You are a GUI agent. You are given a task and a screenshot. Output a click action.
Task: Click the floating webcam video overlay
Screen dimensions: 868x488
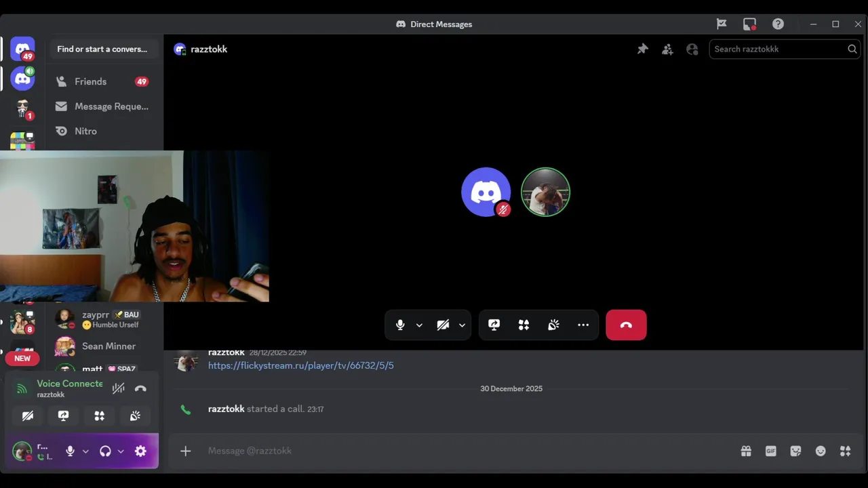coord(134,226)
